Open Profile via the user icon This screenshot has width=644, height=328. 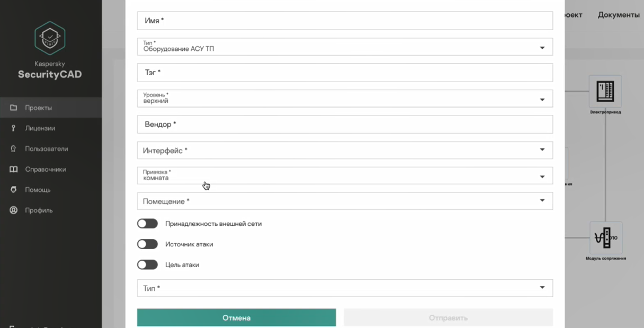tap(14, 210)
